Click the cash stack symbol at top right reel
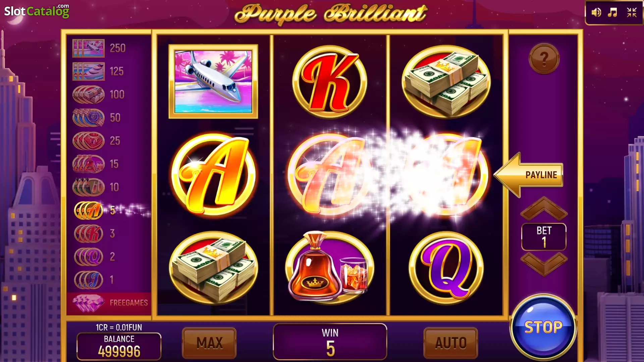Image resolution: width=644 pixels, height=362 pixels. [446, 82]
